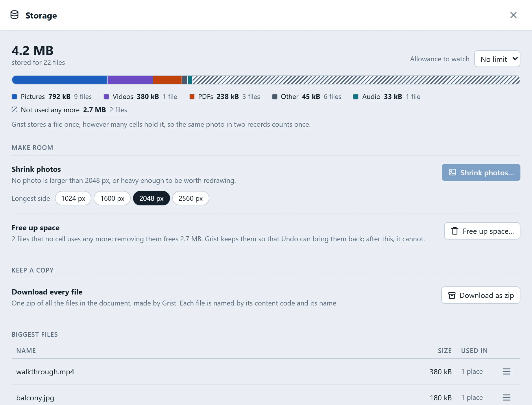Viewport: 532px width, 405px height.
Task: Click the Videos legend color swatch
Action: [x=106, y=97]
